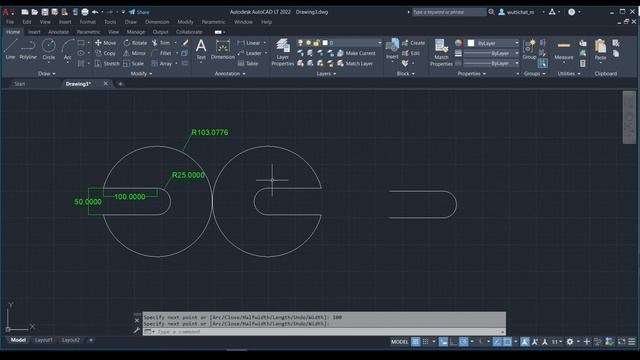
Task: Expand the Utilities panel
Action: click(569, 74)
